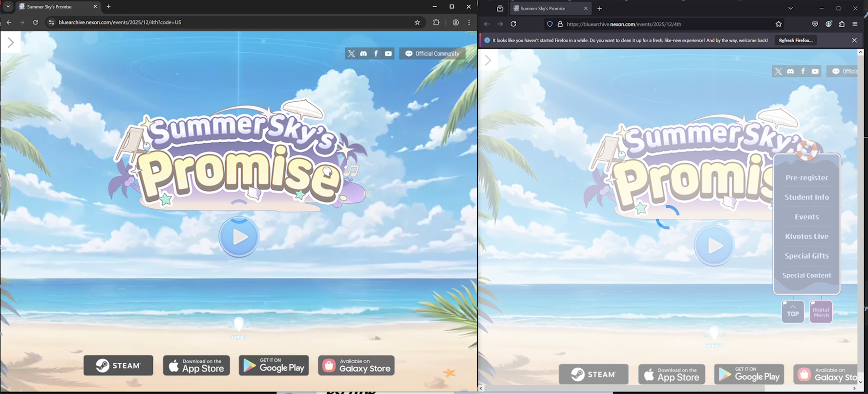Open Discord icon in Firefox page

pyautogui.click(x=790, y=71)
